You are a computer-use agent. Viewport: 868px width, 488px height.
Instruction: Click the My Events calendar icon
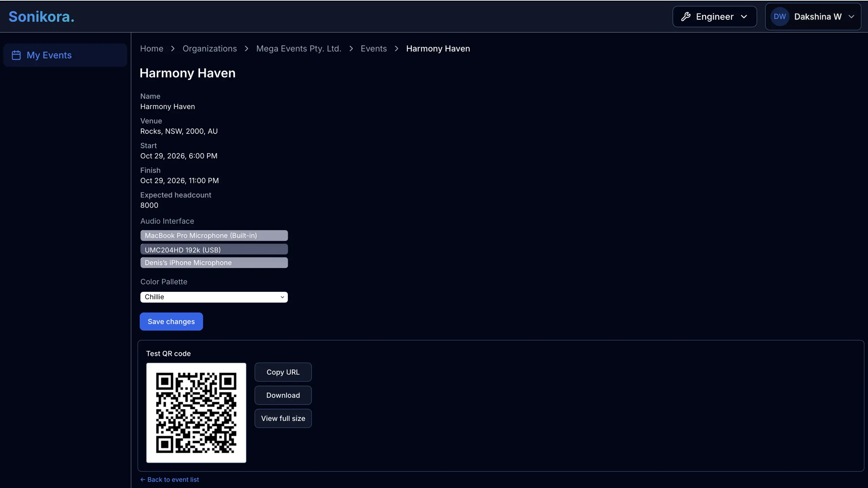tap(16, 55)
